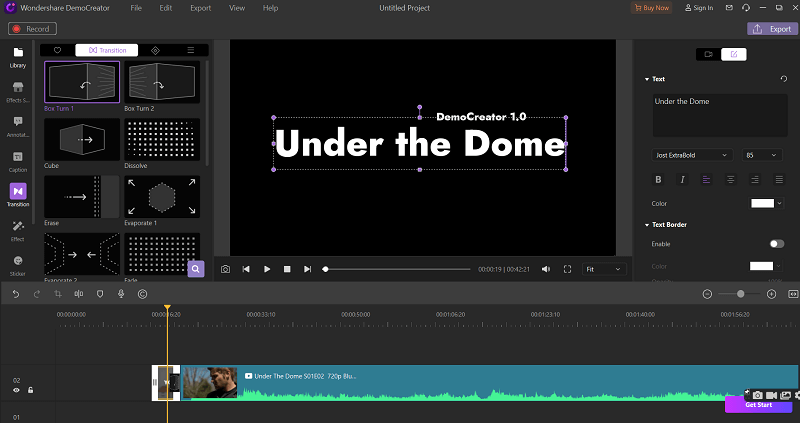Select the Crop tool in timeline toolbar
This screenshot has width=800, height=423.
point(58,294)
